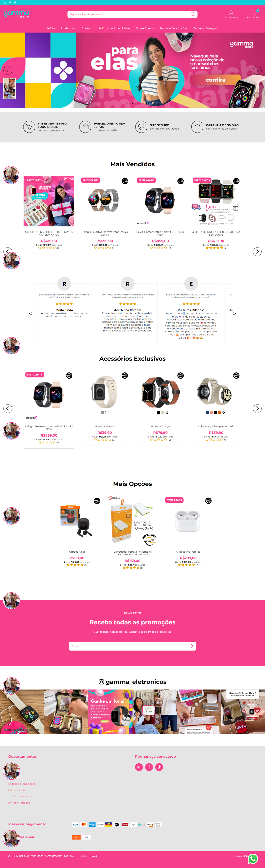The width and height of the screenshot is (265, 868).
Task: Click the newsletter E-mail field
Action: (128, 646)
